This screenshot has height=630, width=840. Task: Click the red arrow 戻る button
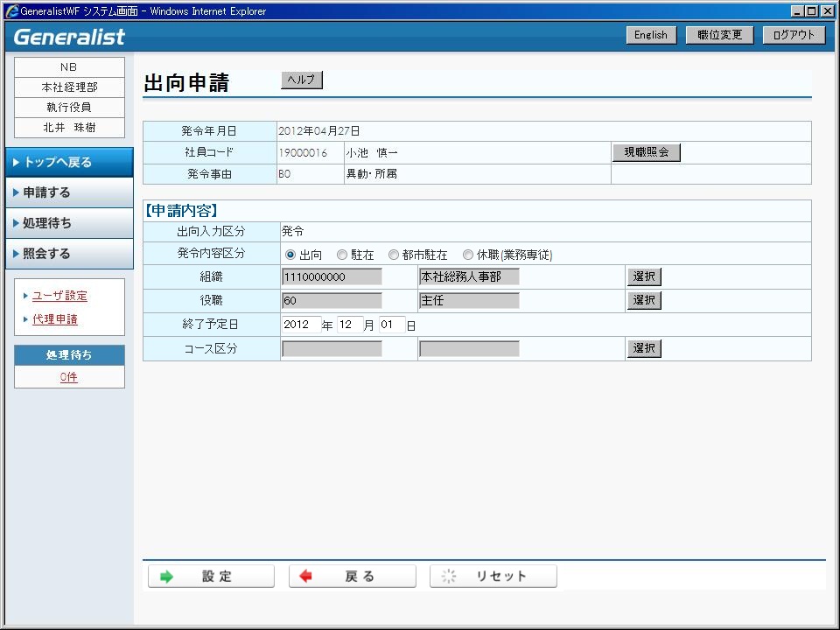353,577
